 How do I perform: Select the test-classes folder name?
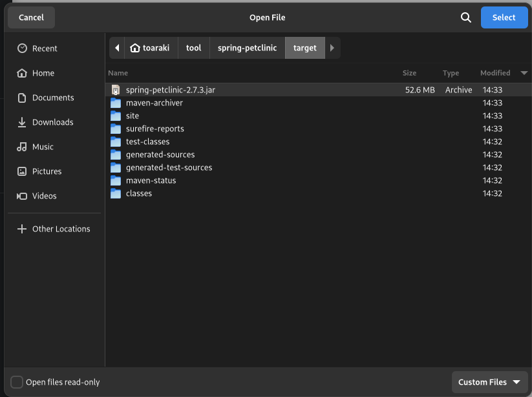point(147,142)
